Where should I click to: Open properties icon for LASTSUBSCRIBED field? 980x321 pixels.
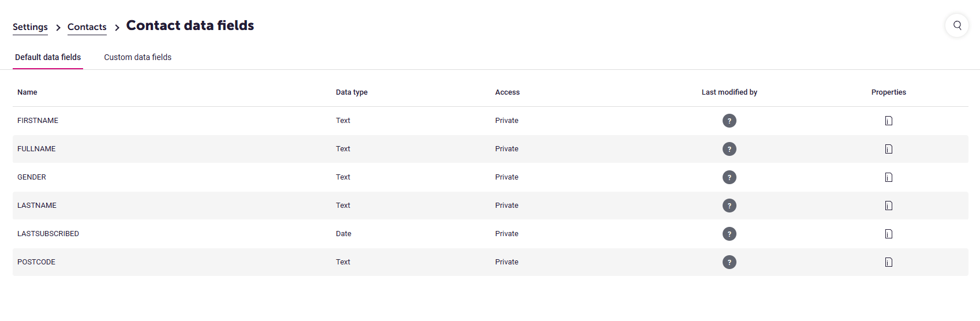point(889,234)
